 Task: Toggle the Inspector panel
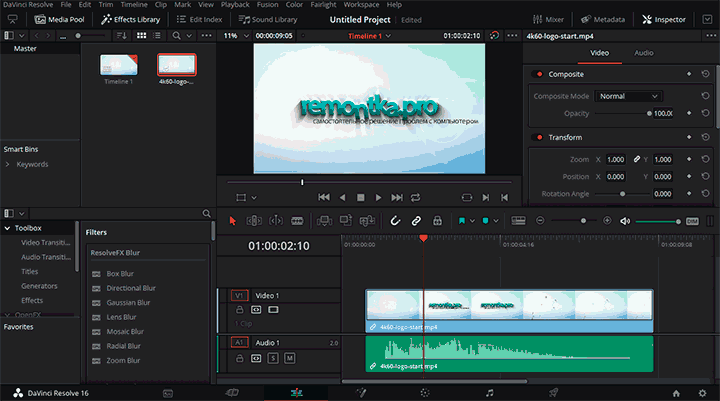pyautogui.click(x=664, y=19)
